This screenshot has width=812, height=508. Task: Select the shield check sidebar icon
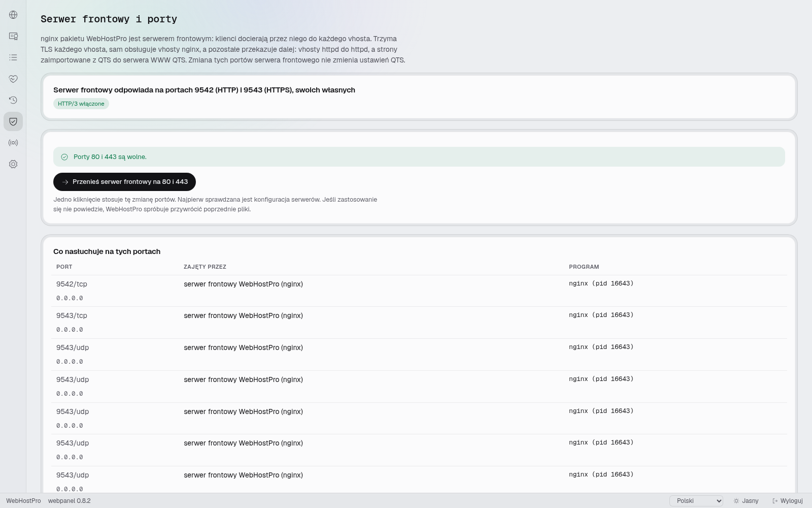[x=13, y=121]
